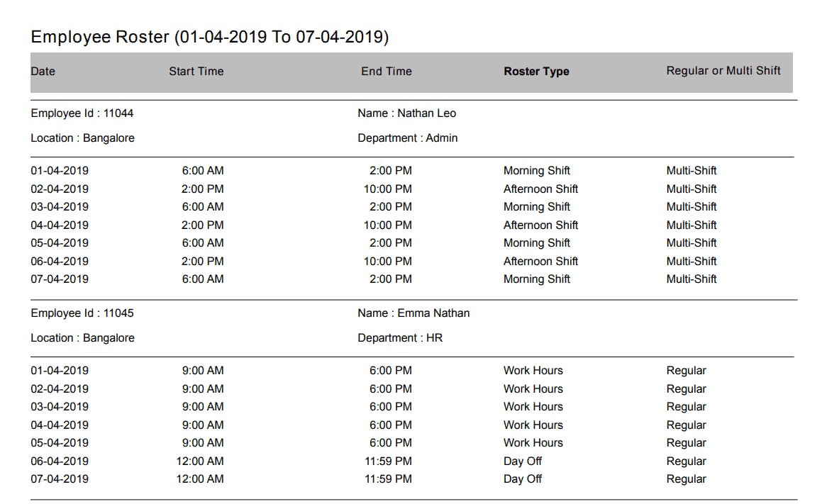This screenshot has width=827, height=504.
Task: Select Morning Shift in Nathan's 07-04-2019 row
Action: click(536, 279)
